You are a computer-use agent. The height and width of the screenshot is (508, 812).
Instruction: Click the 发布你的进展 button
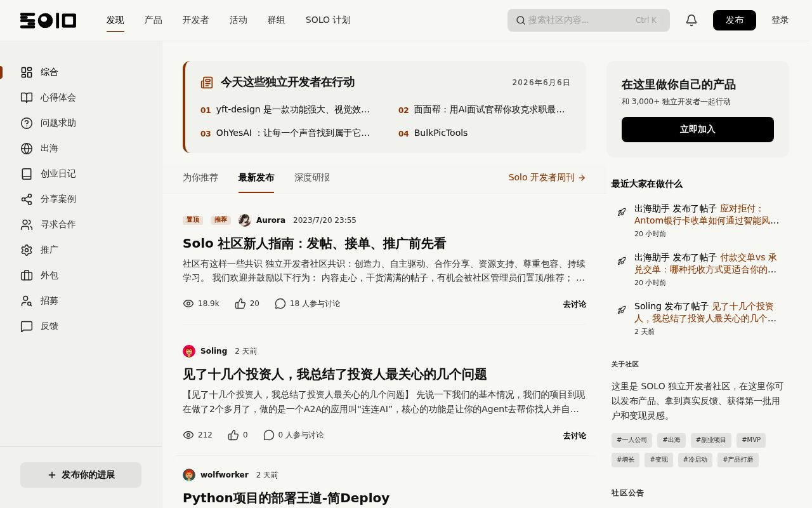point(81,475)
